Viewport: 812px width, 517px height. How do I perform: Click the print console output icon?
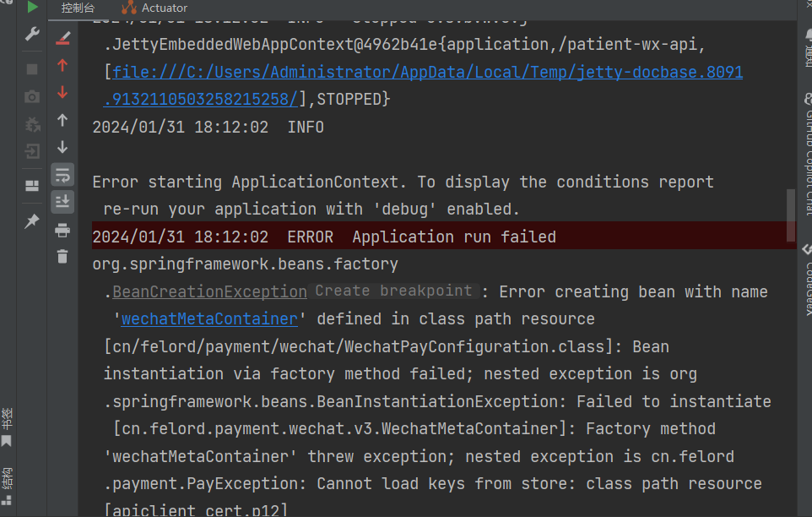point(62,230)
